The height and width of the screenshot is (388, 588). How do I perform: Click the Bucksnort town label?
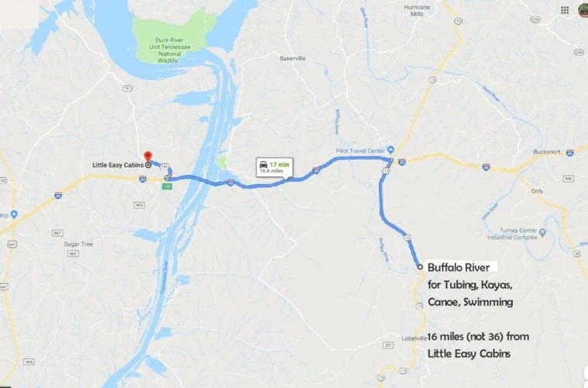(x=547, y=151)
